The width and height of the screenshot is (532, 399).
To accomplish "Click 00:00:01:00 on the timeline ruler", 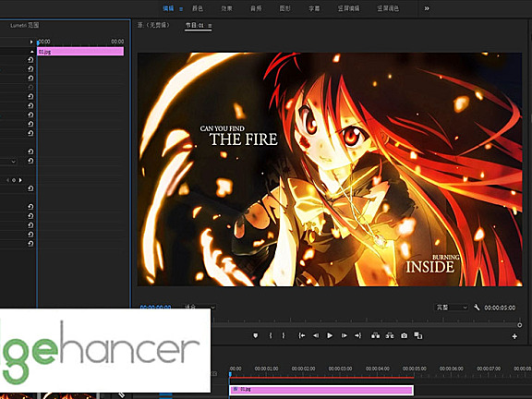I will (266, 369).
